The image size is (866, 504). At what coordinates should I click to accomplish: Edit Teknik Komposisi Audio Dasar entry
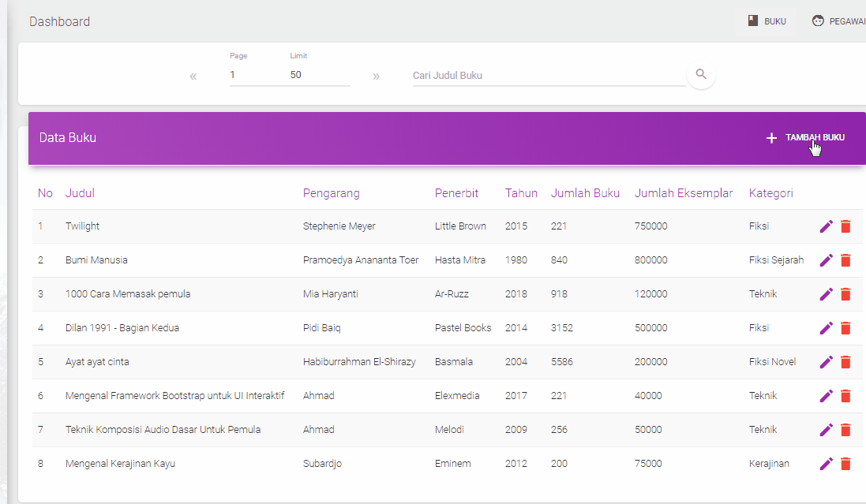click(x=826, y=430)
